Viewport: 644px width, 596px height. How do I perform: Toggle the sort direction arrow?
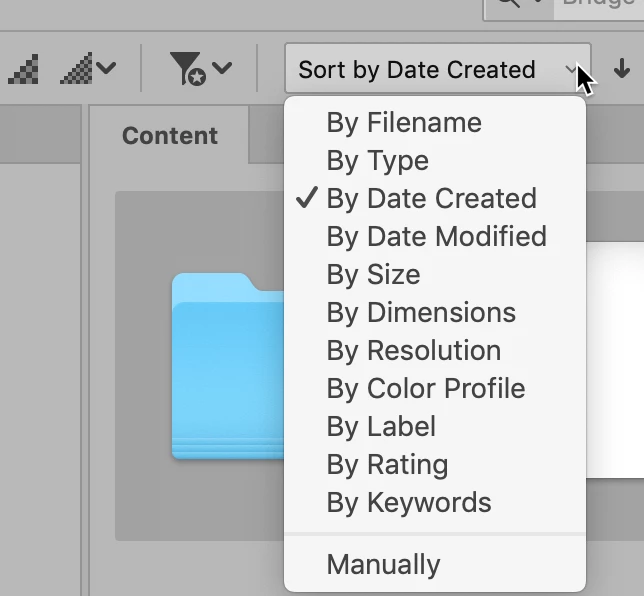[622, 69]
